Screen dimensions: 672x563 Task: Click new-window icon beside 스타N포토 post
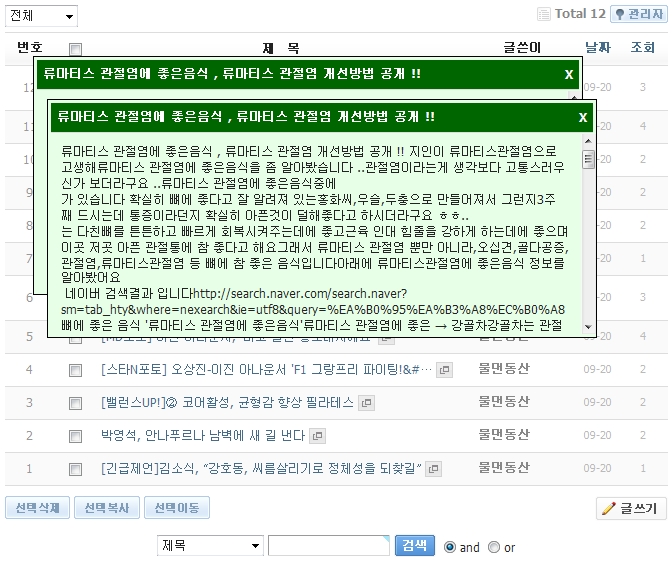point(445,370)
